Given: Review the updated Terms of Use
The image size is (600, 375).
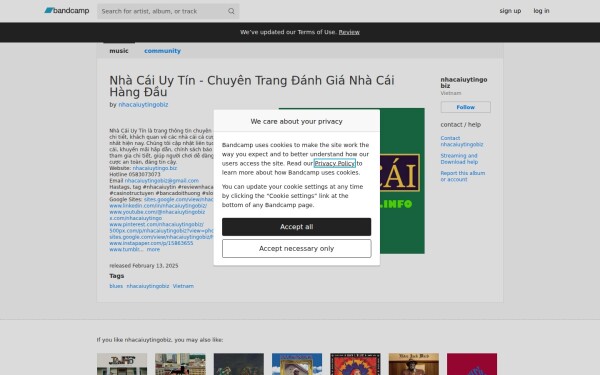Looking at the screenshot, I should tap(349, 32).
